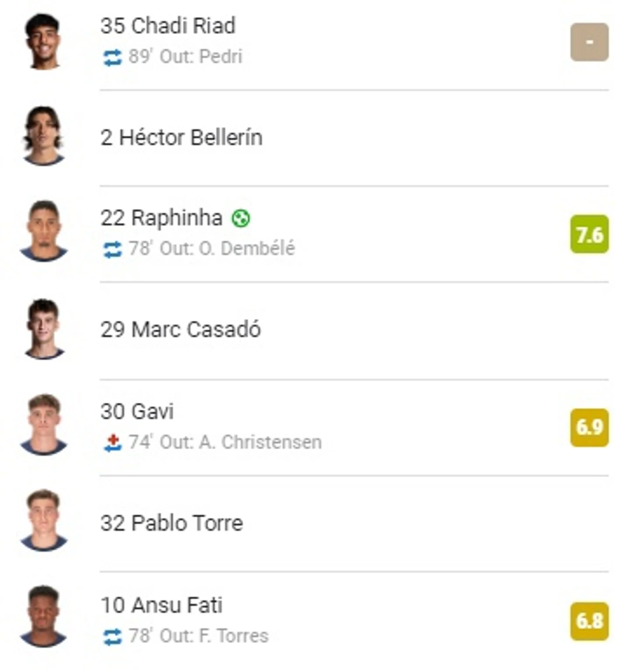The width and height of the screenshot is (640, 672).
Task: Click Gavi's 6.9 rating badge
Action: coord(589,428)
